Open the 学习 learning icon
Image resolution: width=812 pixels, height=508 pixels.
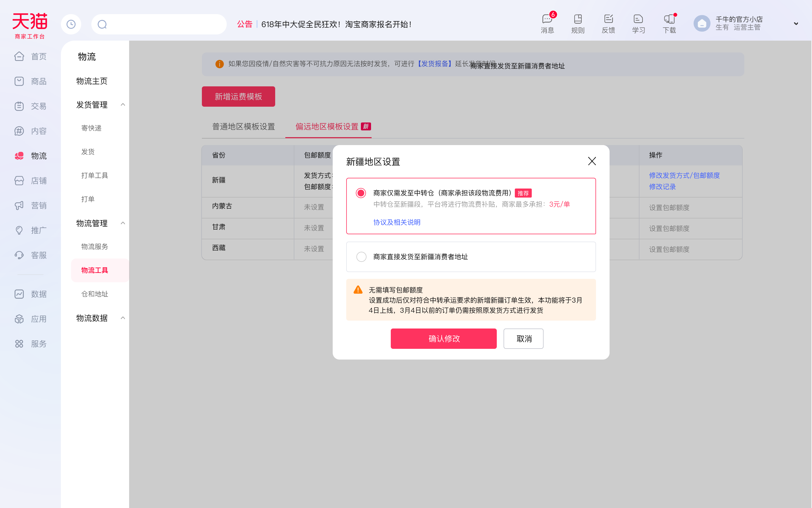(638, 23)
